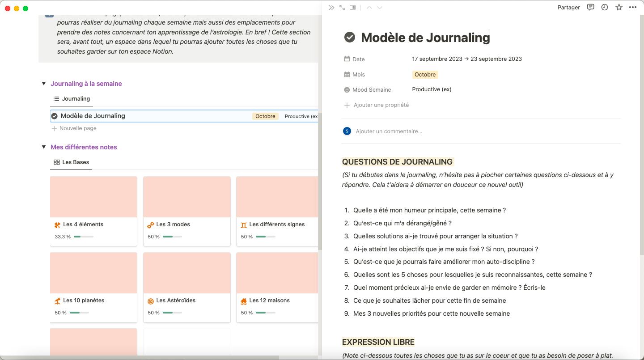
Task: Click progress bar on Les 4 éléments card
Action: (84, 237)
